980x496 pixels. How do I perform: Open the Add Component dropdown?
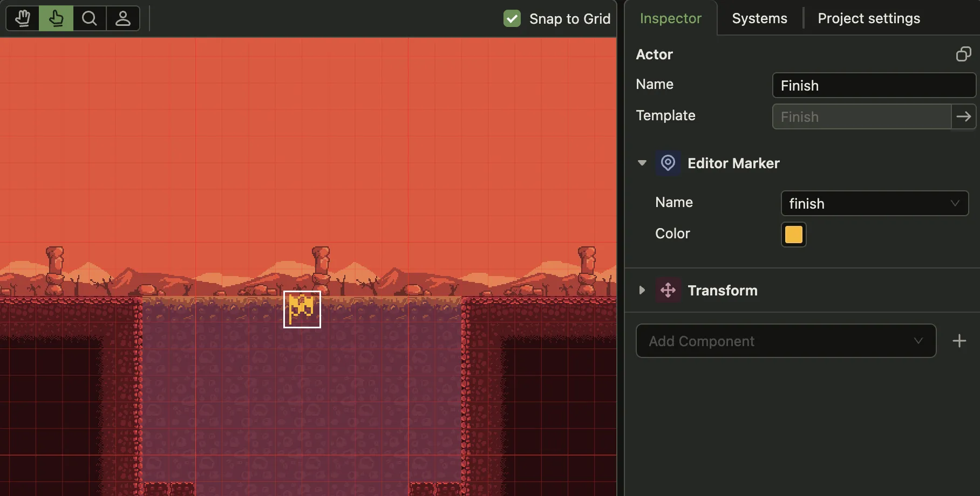[786, 341]
